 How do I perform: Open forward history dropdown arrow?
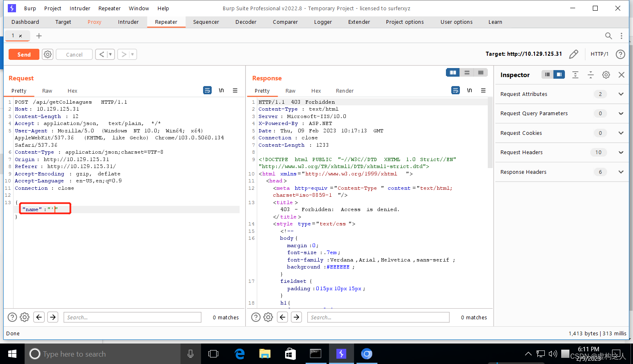coord(133,55)
